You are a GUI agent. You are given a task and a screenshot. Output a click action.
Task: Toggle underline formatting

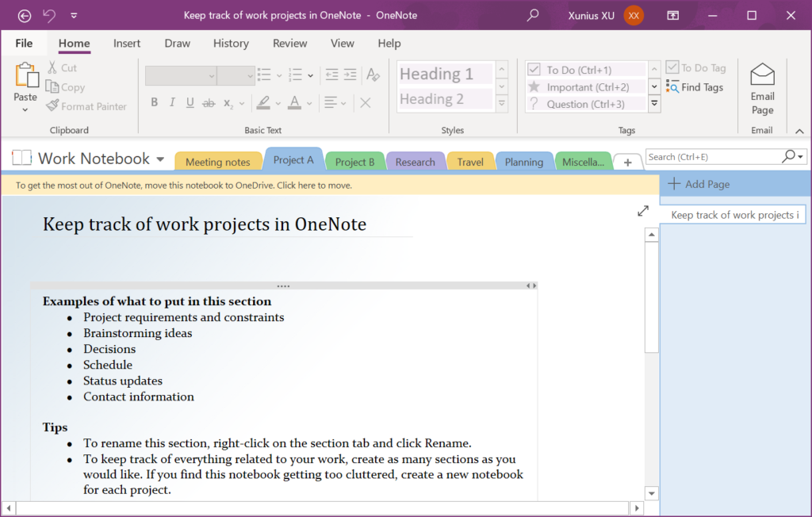pyautogui.click(x=190, y=102)
